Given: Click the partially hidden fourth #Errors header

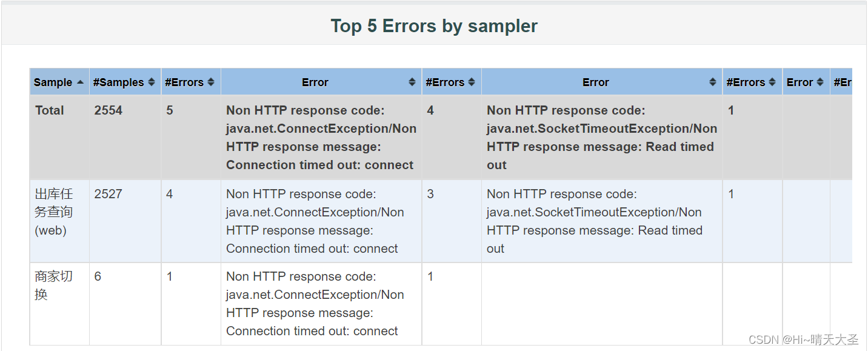Looking at the screenshot, I should pos(843,82).
